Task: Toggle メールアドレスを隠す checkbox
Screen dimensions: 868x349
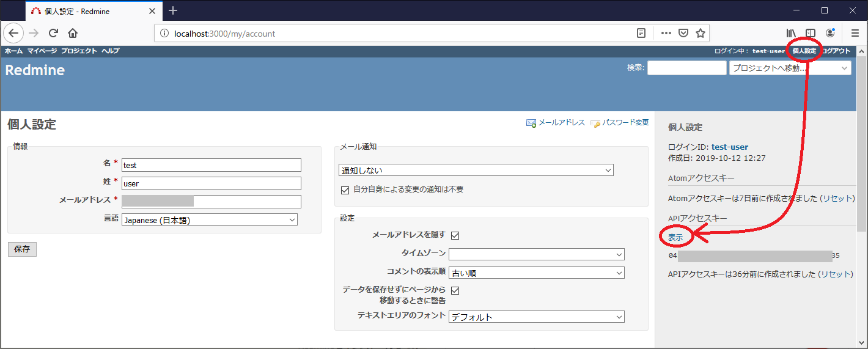Action: click(x=455, y=235)
